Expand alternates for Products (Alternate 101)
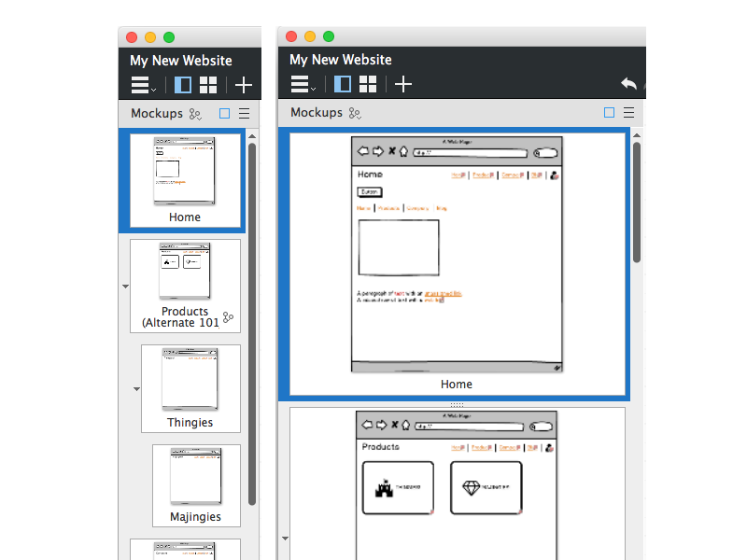This screenshot has height=560, width=747. click(125, 287)
